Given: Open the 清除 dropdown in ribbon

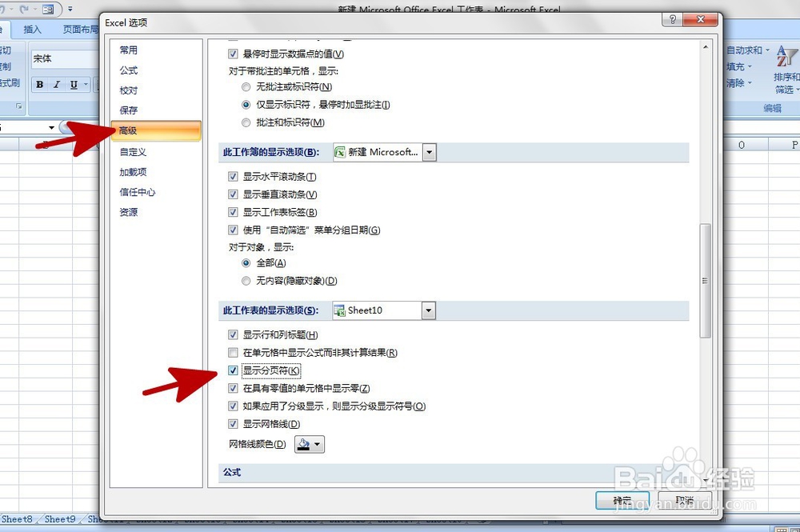Looking at the screenshot, I should 739,82.
